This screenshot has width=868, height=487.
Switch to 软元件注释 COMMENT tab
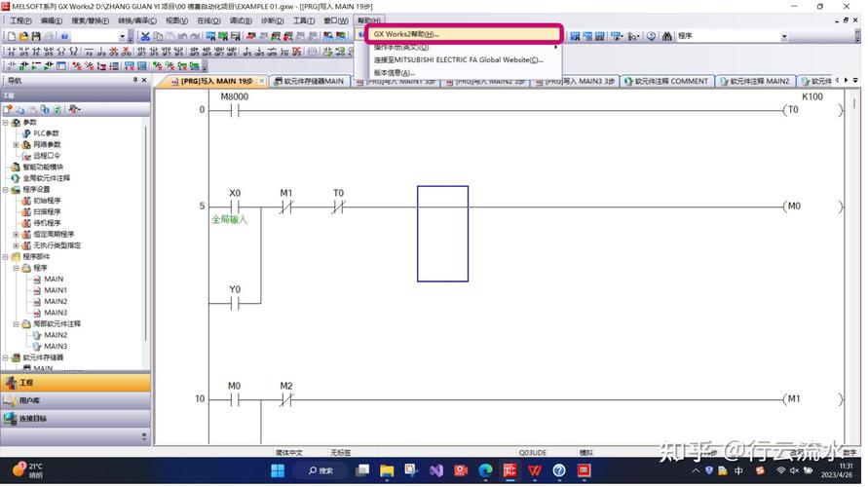[665, 82]
